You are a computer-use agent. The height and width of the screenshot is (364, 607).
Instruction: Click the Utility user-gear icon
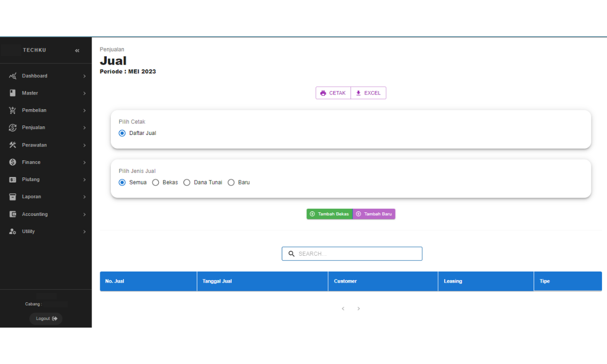pos(13,232)
